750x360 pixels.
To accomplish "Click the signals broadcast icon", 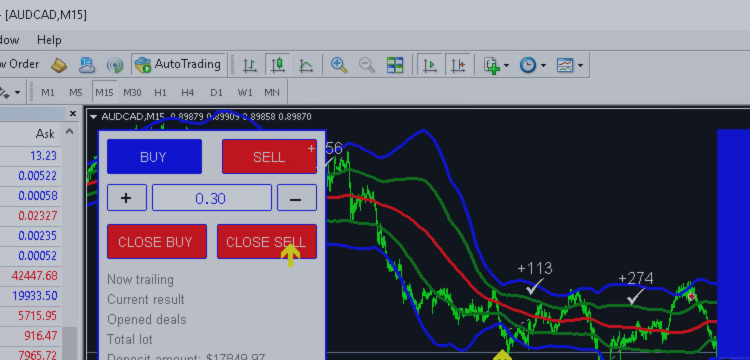I will coord(115,65).
